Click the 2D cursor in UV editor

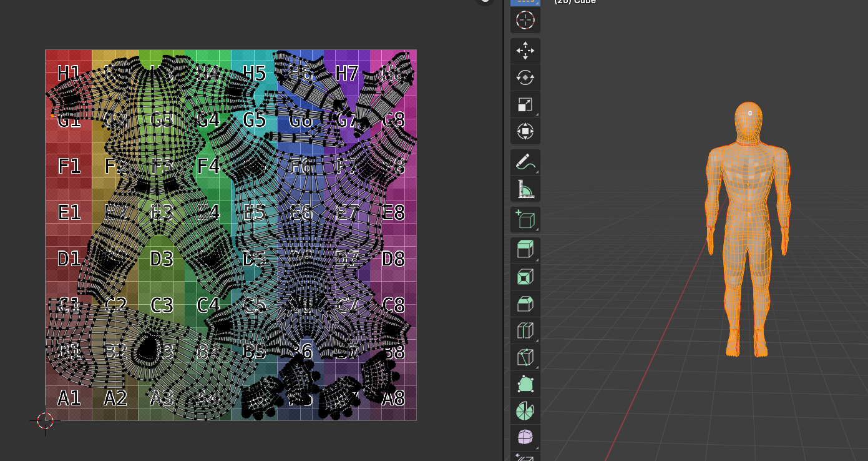coord(45,420)
